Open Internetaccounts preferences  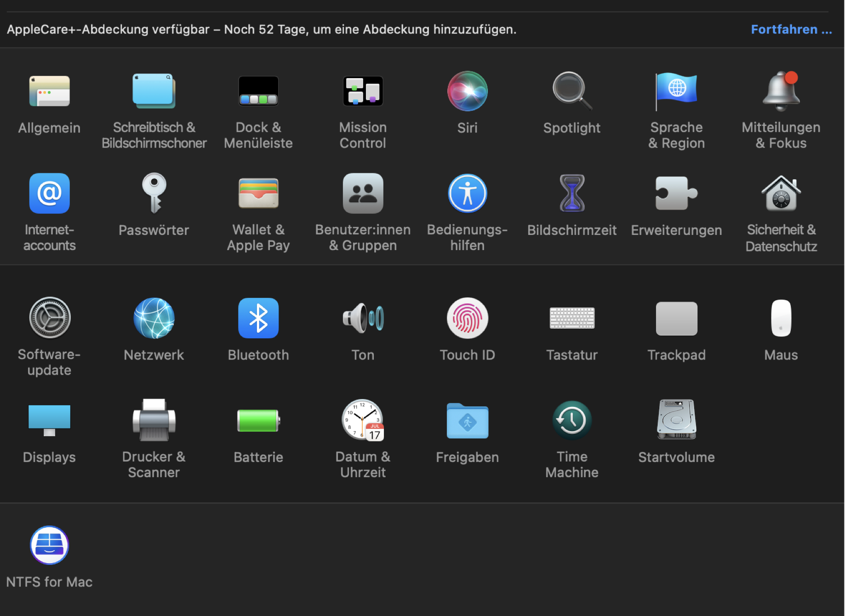pos(50,193)
